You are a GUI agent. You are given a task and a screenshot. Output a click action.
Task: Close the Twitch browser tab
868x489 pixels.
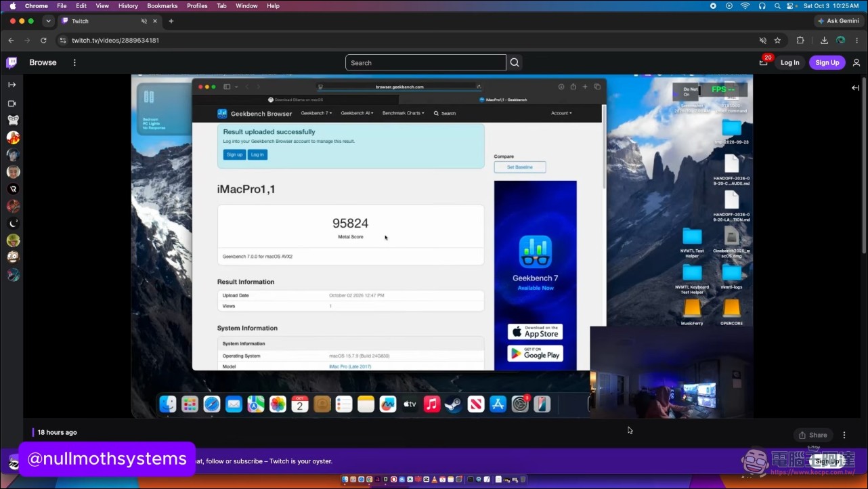[155, 21]
